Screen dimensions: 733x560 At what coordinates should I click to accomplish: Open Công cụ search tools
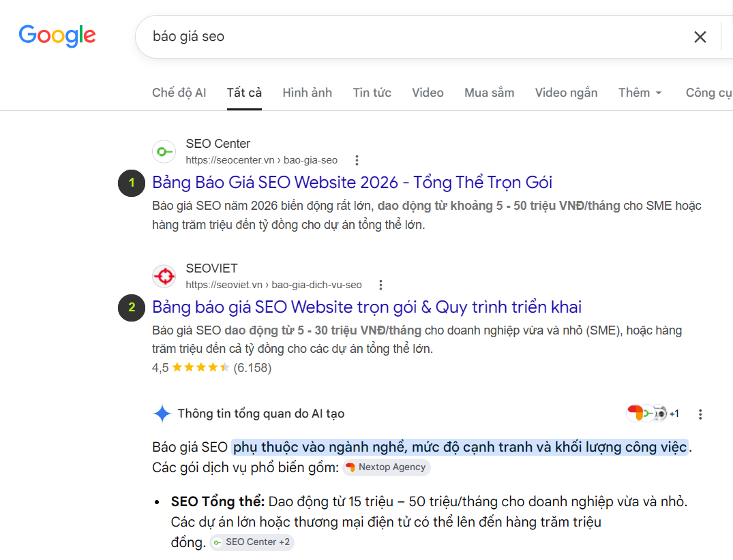pos(708,93)
